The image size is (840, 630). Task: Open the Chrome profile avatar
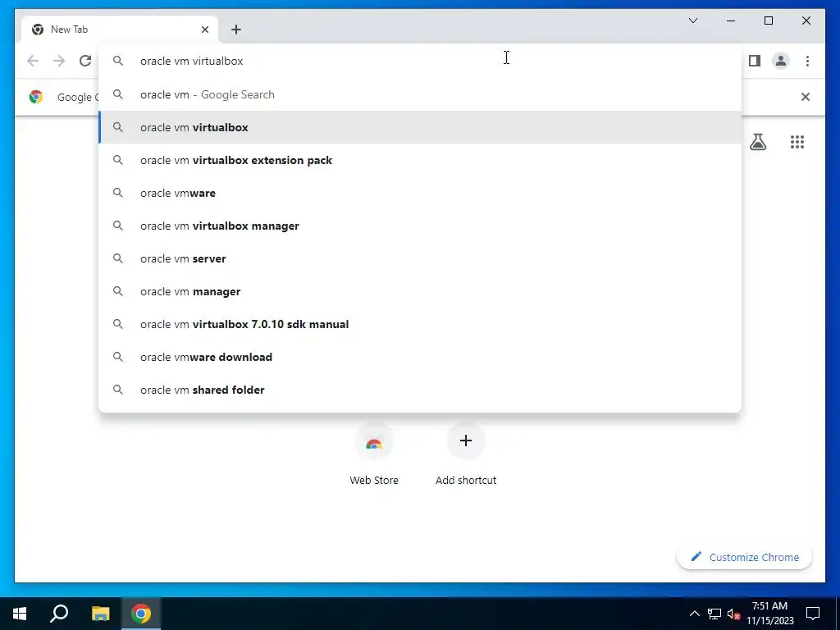(781, 61)
